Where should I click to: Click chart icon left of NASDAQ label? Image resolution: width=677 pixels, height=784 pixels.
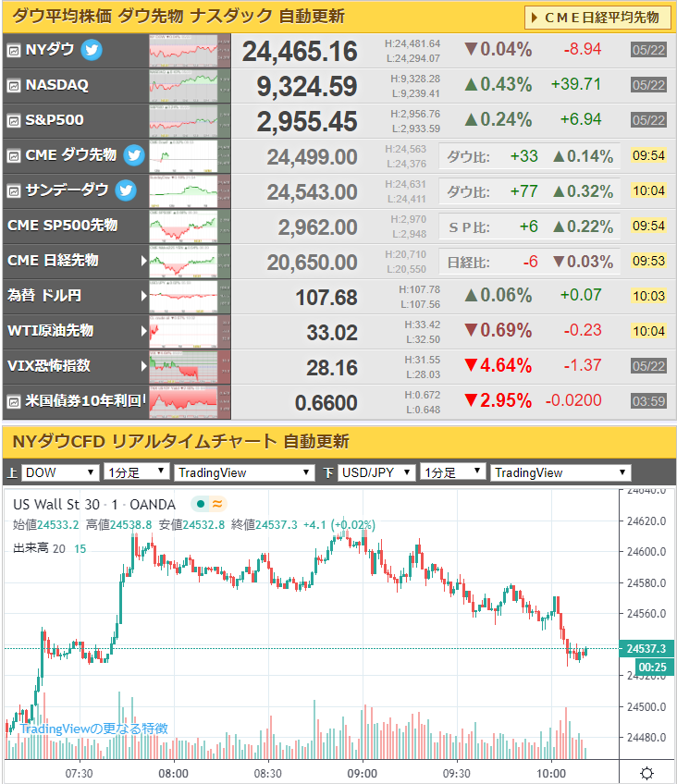(14, 85)
